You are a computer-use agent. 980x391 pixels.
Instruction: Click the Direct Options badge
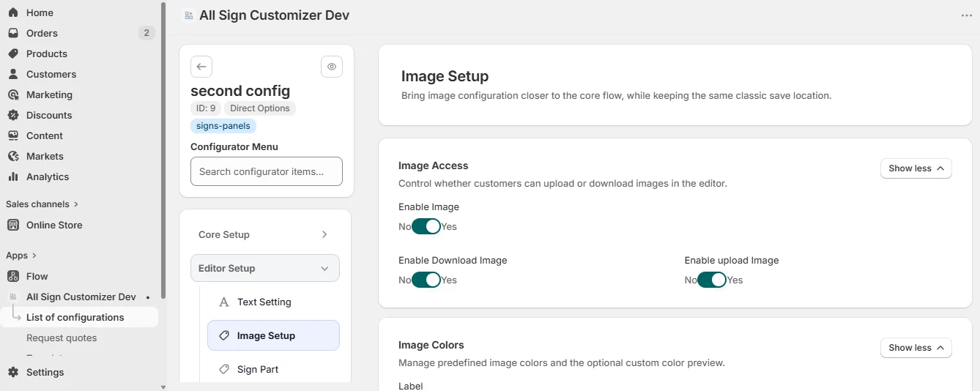click(260, 108)
